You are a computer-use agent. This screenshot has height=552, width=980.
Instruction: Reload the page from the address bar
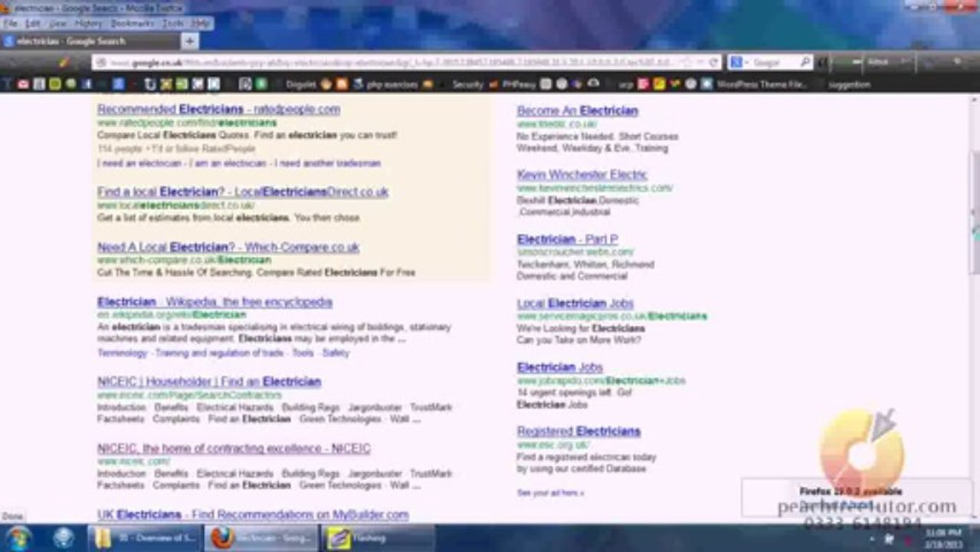click(713, 62)
